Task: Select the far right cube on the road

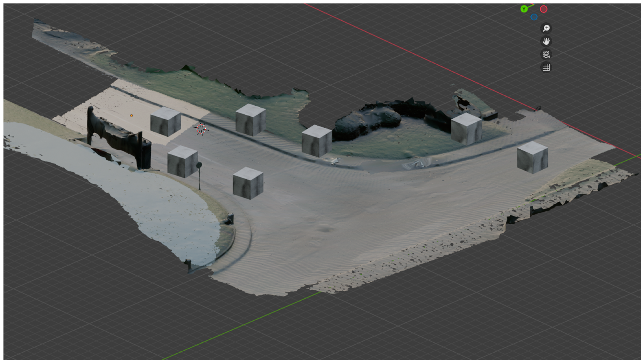Action: click(x=532, y=157)
